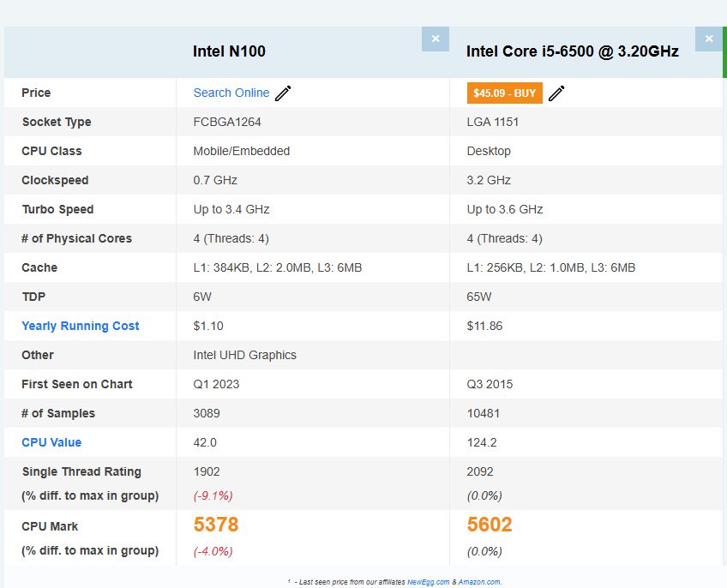Click the Single Thread Rating value 2092
The image size is (727, 588).
pyautogui.click(x=480, y=471)
